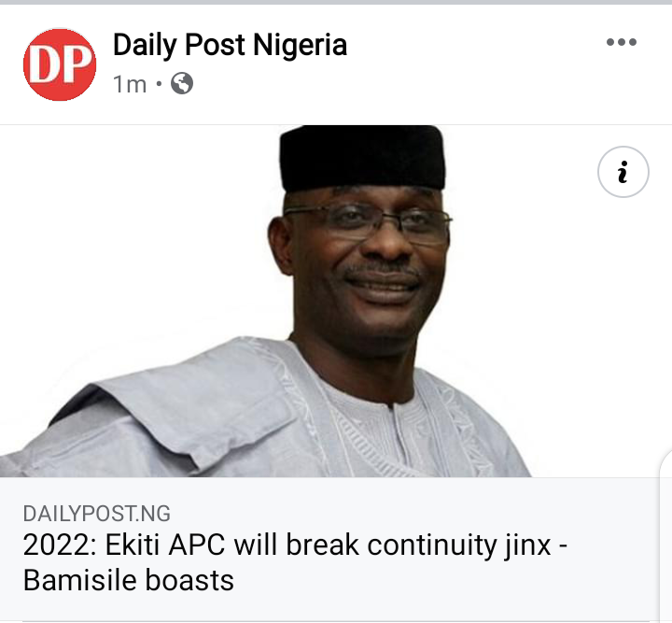672x623 pixels.
Task: Open the post permalink from the '1m' time label
Action: pyautogui.click(x=130, y=84)
